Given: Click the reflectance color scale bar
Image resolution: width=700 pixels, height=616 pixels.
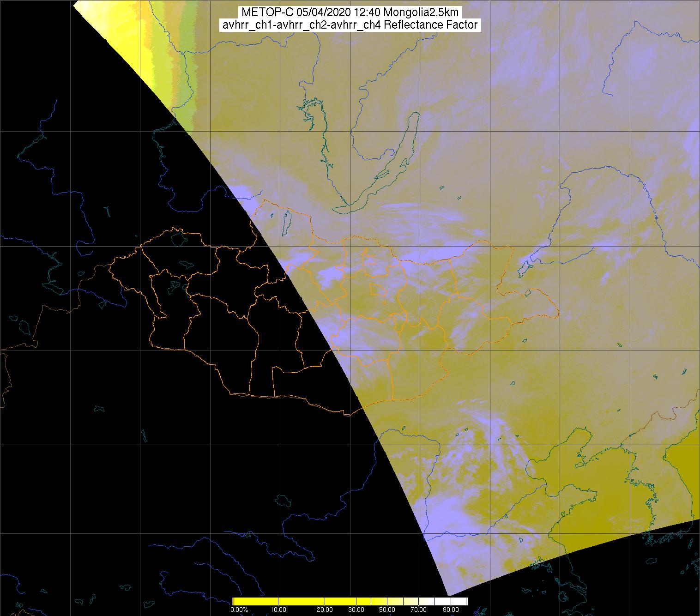Looking at the screenshot, I should click(x=350, y=601).
